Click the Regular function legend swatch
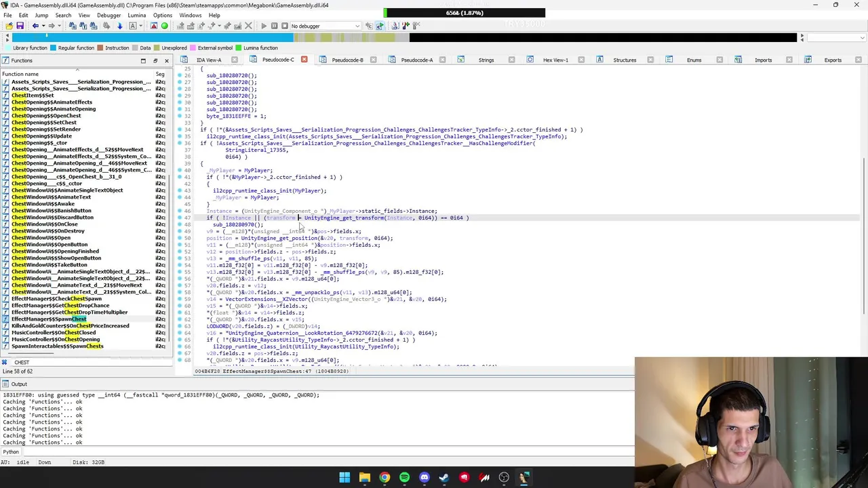The height and width of the screenshot is (488, 868). click(53, 48)
